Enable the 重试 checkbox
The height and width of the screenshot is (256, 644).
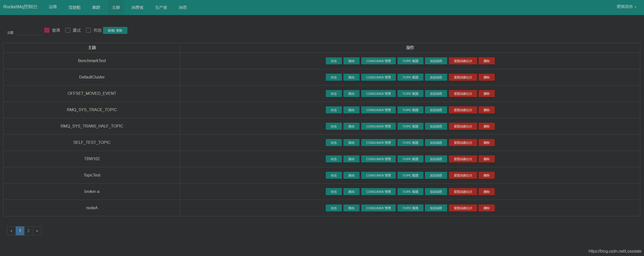click(x=68, y=30)
